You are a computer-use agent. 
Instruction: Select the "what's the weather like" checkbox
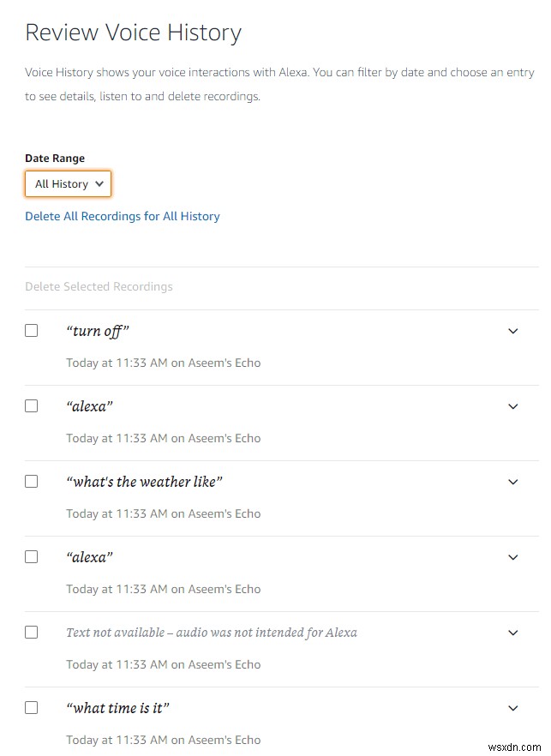click(x=32, y=481)
